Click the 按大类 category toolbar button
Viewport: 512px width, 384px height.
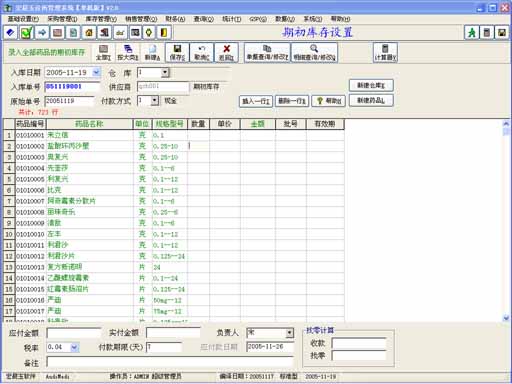point(128,52)
